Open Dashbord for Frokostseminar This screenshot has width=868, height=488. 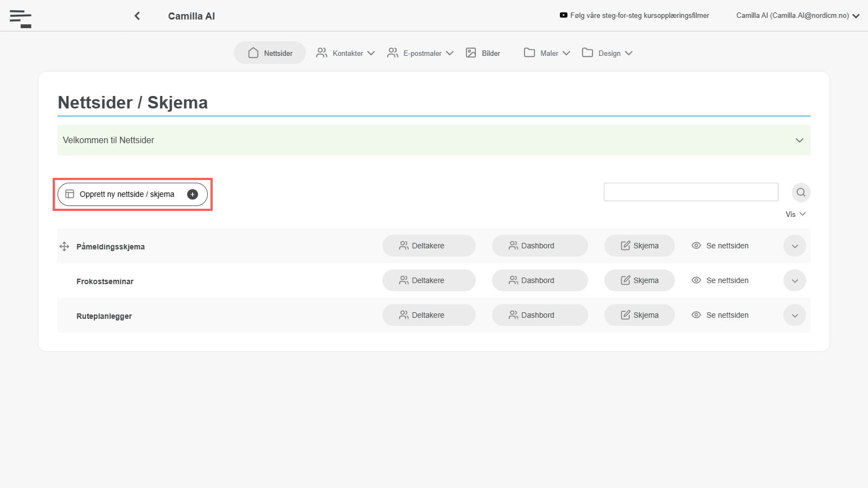click(540, 280)
